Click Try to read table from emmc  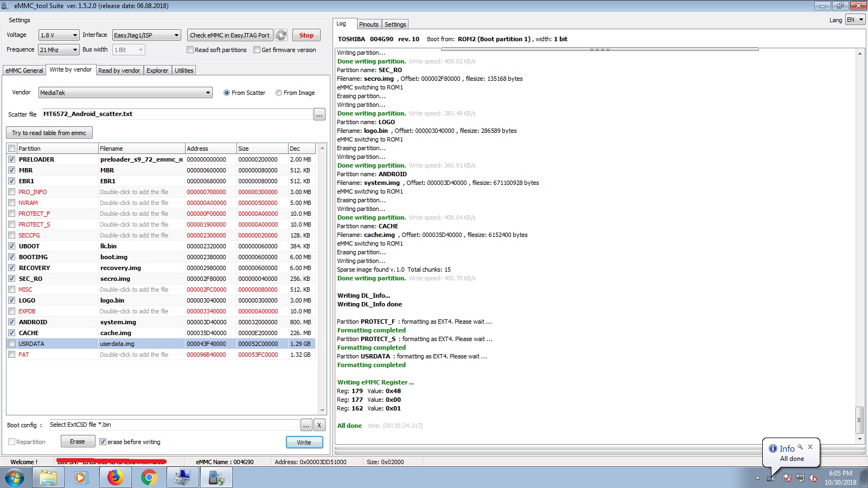tap(49, 133)
